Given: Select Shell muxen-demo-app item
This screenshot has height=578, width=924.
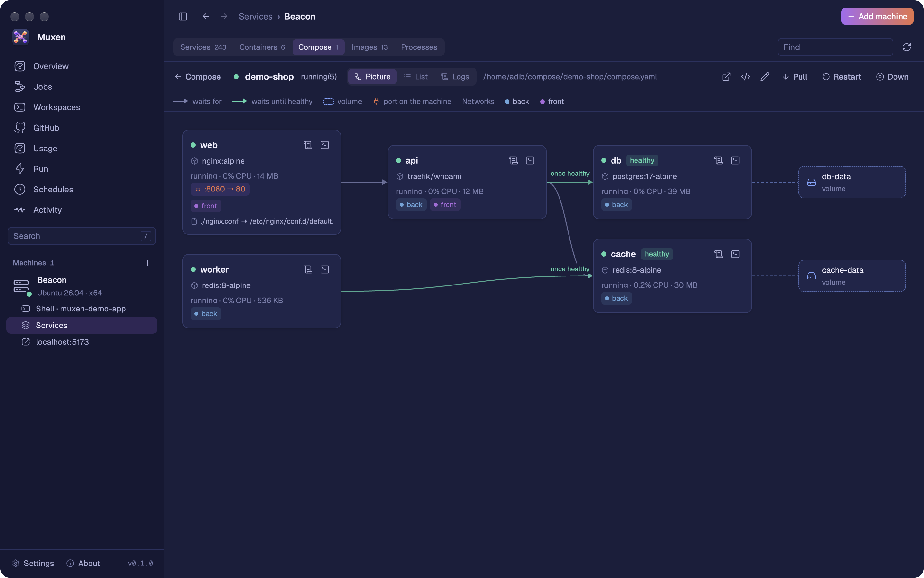Looking at the screenshot, I should 81,309.
